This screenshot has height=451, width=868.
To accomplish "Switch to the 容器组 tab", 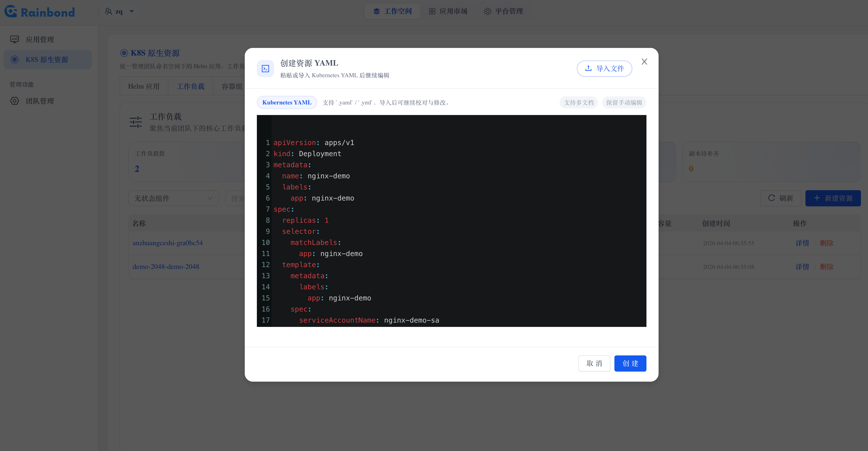I will click(x=231, y=86).
